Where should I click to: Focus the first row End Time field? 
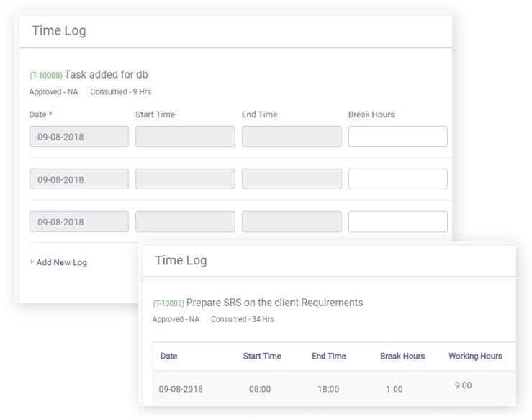(x=292, y=137)
